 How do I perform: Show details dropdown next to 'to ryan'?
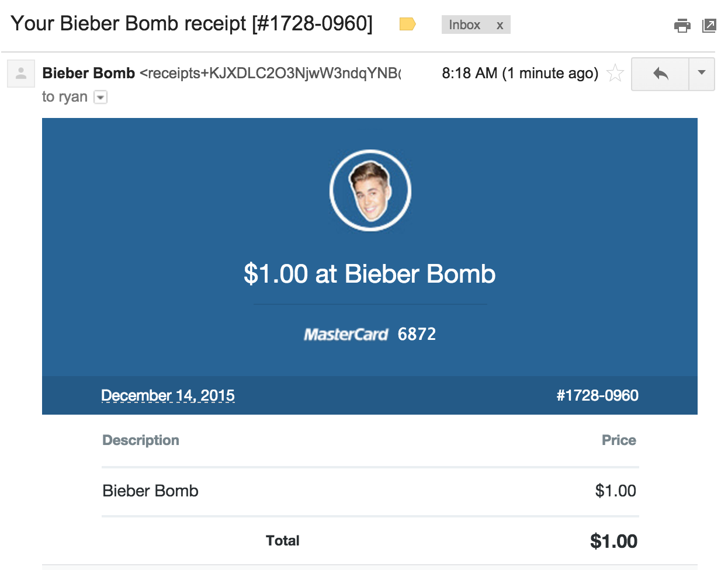[100, 97]
